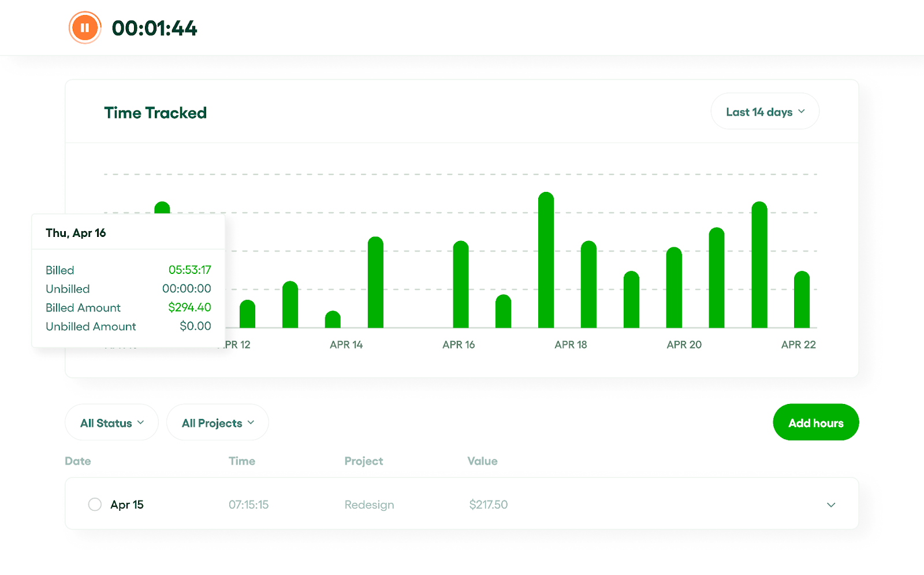Click the Date column header

pyautogui.click(x=78, y=461)
